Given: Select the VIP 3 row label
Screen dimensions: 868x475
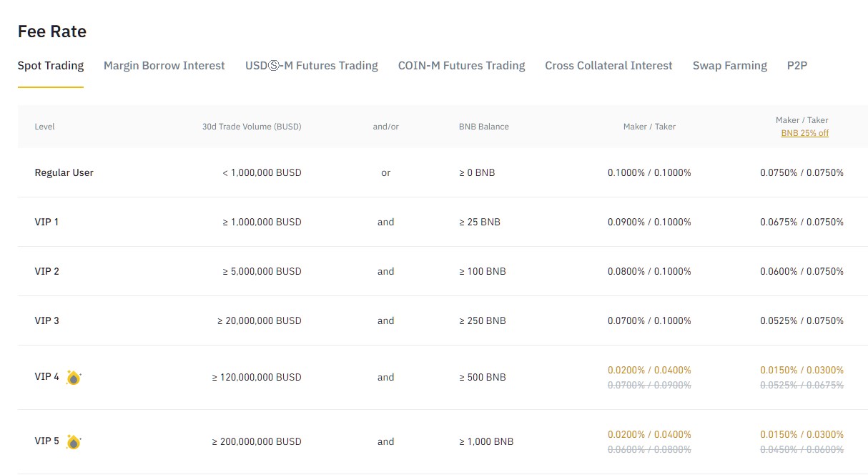Looking at the screenshot, I should tap(47, 320).
